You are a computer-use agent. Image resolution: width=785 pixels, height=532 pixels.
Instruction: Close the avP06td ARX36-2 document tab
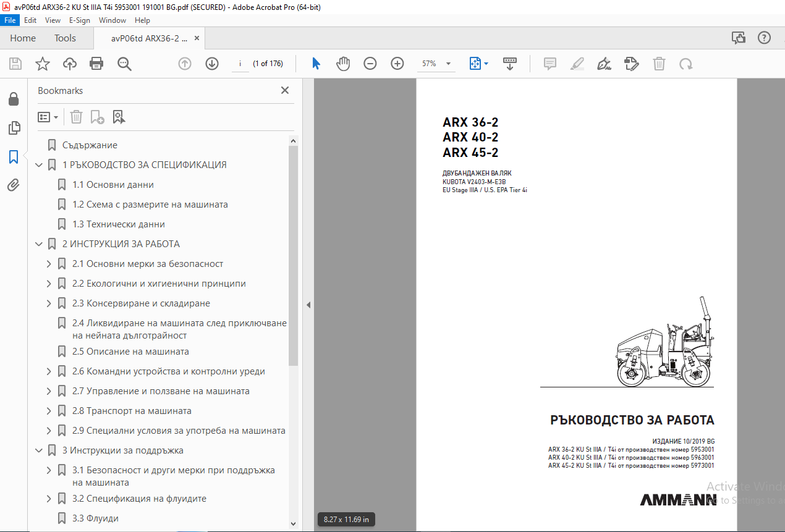[197, 38]
